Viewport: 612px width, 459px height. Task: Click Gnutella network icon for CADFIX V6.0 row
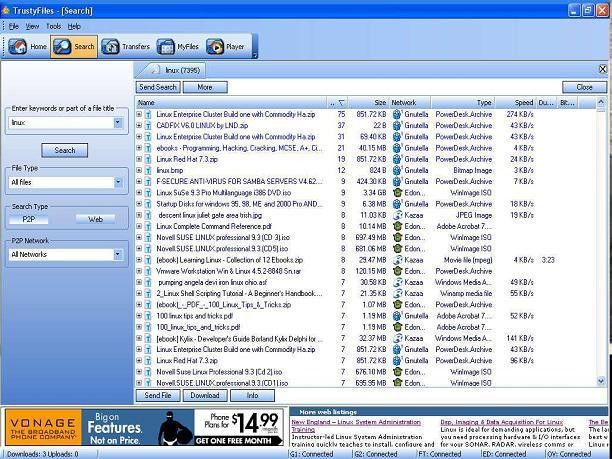tap(397, 125)
